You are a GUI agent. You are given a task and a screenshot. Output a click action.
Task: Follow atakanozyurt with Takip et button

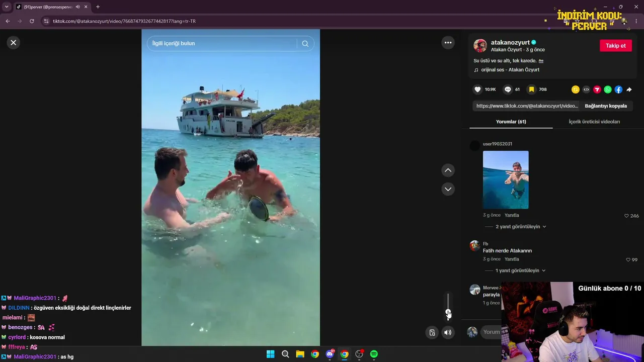pyautogui.click(x=615, y=46)
